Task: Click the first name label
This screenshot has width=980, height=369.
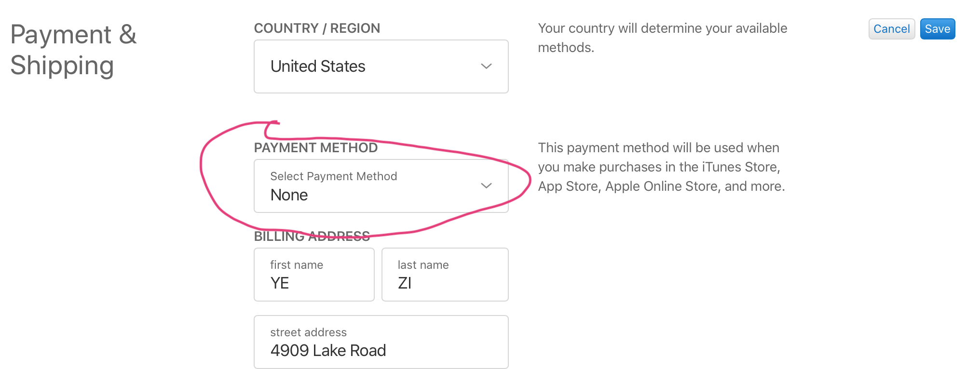Action: 297,265
